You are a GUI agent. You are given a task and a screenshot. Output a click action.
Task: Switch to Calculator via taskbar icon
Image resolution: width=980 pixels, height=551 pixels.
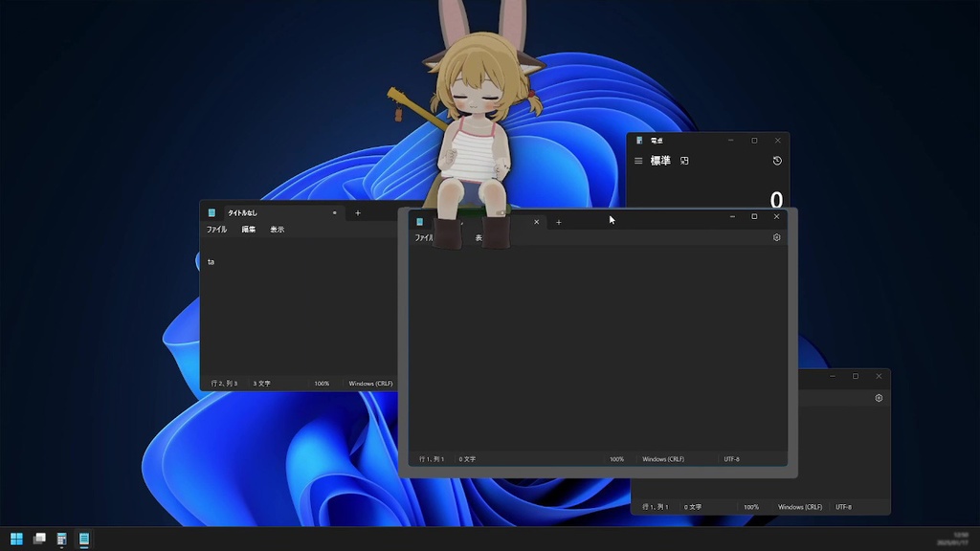(x=61, y=539)
